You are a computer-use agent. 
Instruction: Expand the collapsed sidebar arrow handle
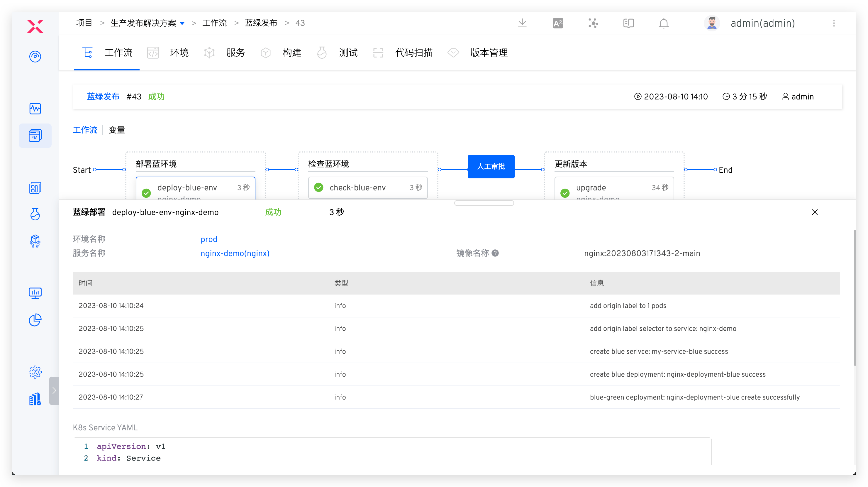tap(54, 390)
